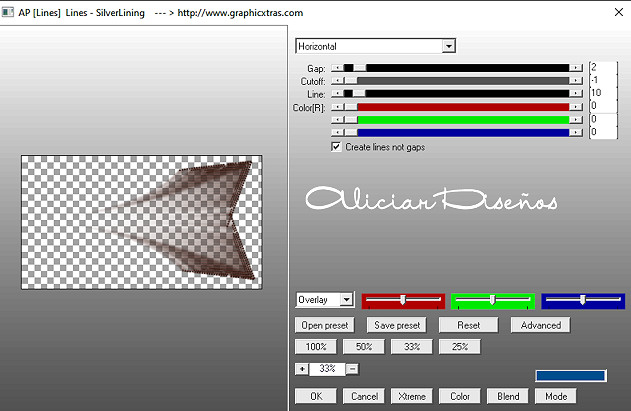Close the AP Lines dialog window
631x411 pixels.
(612, 13)
